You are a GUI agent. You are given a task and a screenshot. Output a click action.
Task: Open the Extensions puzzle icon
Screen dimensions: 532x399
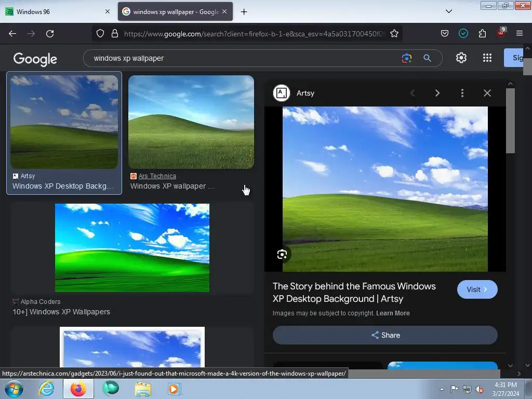(482, 33)
